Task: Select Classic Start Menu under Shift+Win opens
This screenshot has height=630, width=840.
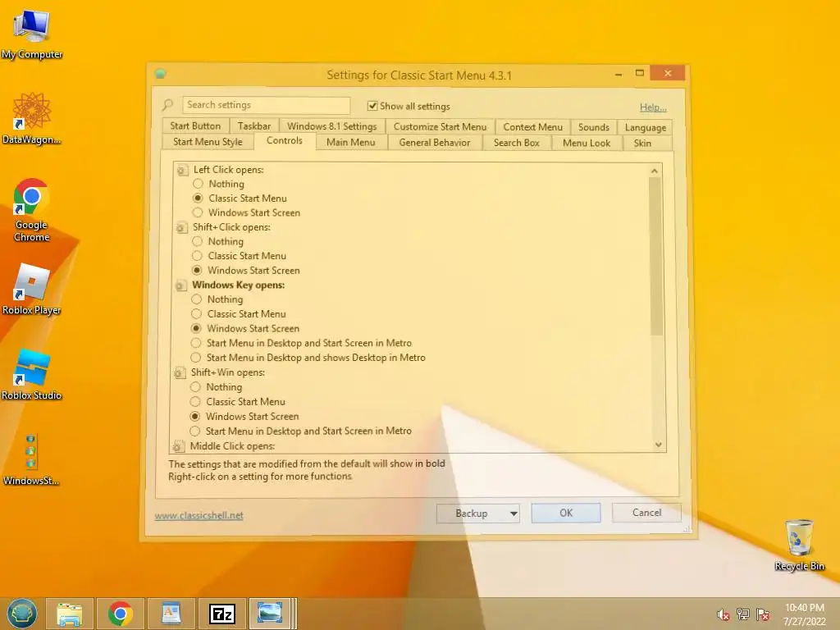Action: click(x=195, y=402)
